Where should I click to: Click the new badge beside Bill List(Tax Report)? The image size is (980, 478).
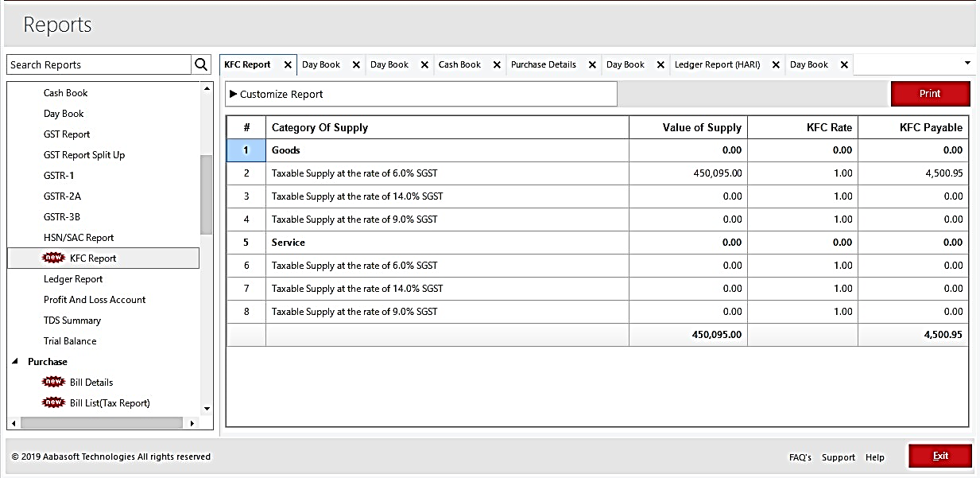pyautogui.click(x=53, y=402)
